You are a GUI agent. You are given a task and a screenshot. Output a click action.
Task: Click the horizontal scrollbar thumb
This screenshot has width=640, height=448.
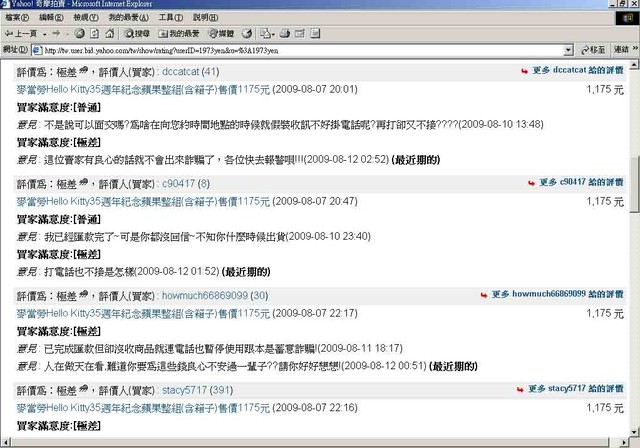point(309,442)
